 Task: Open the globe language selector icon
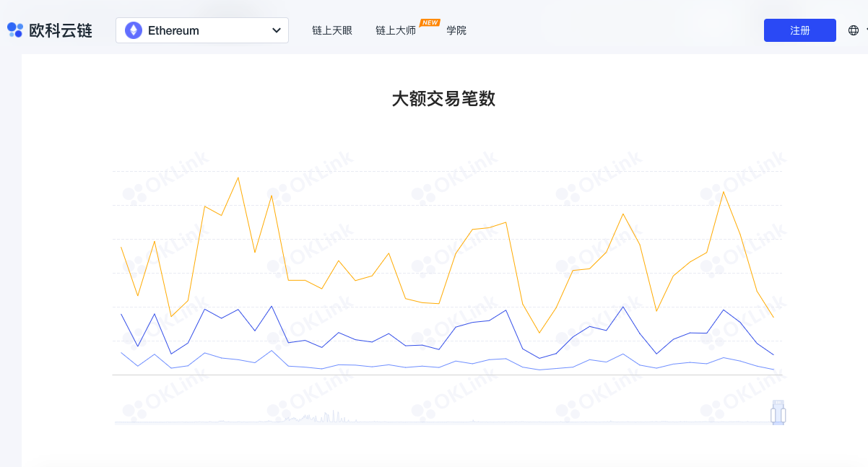854,30
